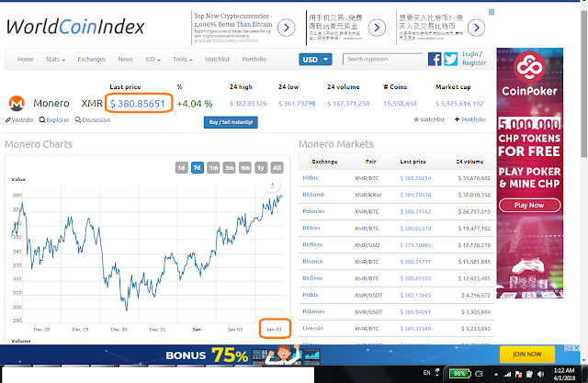Open the Facebook page icon
Image resolution: width=588 pixels, height=383 pixels.
click(x=435, y=59)
